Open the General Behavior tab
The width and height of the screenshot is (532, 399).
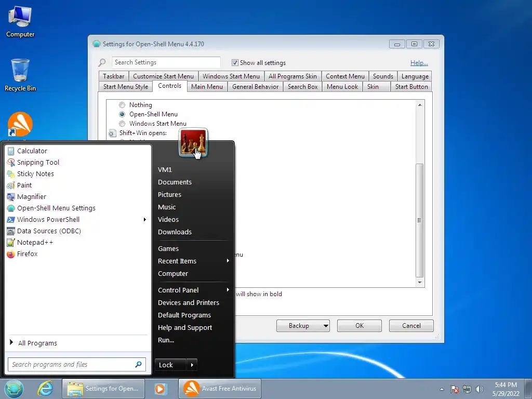pos(255,87)
